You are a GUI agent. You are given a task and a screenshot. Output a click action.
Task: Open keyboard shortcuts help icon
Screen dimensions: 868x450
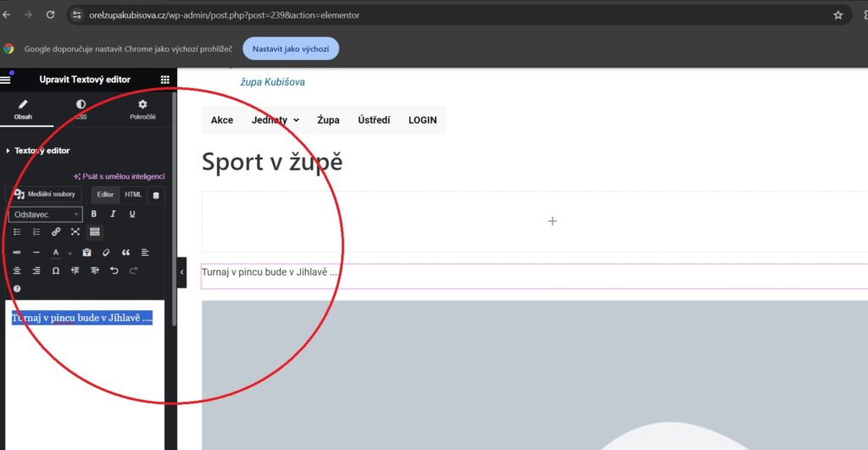click(x=17, y=288)
